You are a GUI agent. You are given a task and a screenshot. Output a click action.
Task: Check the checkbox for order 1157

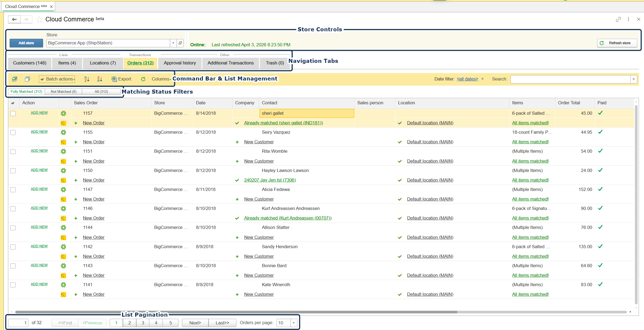point(13,113)
